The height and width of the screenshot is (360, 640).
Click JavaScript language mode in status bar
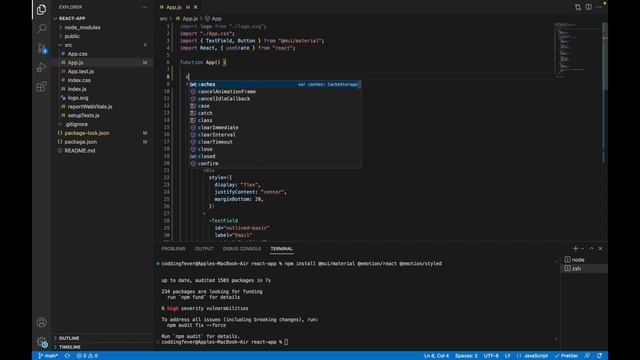tap(536, 356)
